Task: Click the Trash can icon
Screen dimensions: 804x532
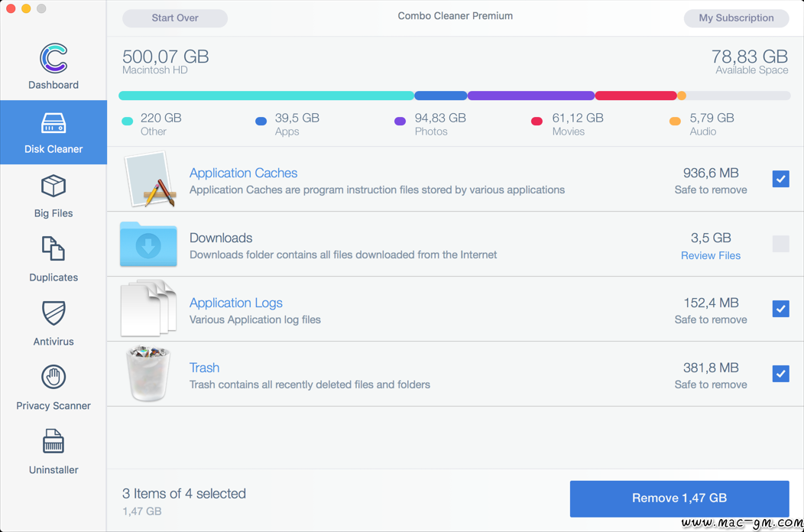Action: [148, 374]
